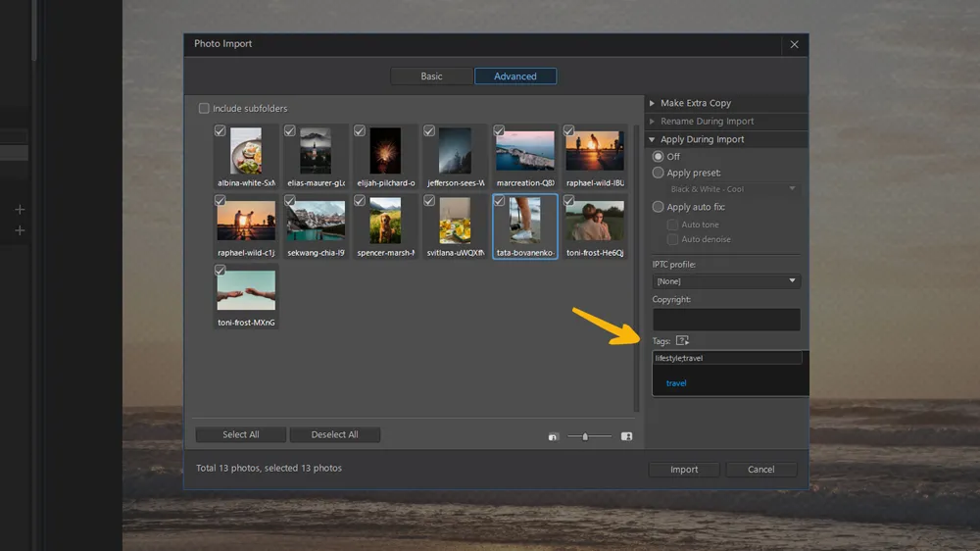980x551 pixels.
Task: Click the thumbnail size slider
Action: 589,436
